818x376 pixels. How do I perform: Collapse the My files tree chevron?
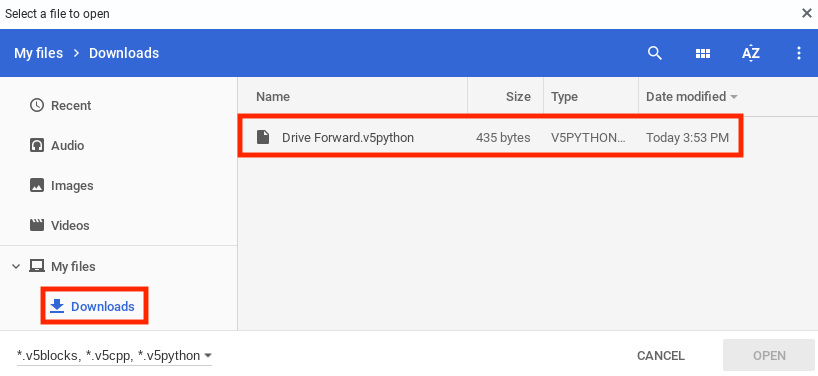tap(16, 266)
